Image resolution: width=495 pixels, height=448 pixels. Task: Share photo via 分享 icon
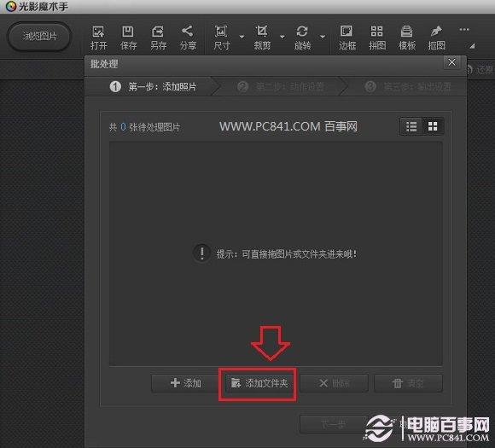point(188,38)
